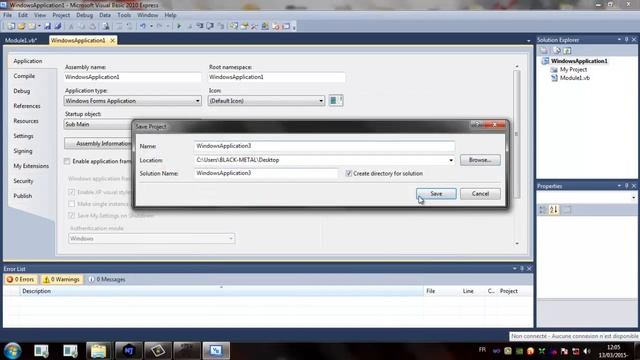This screenshot has height=360, width=640.
Task: Open the Data menu
Action: click(x=105, y=15)
